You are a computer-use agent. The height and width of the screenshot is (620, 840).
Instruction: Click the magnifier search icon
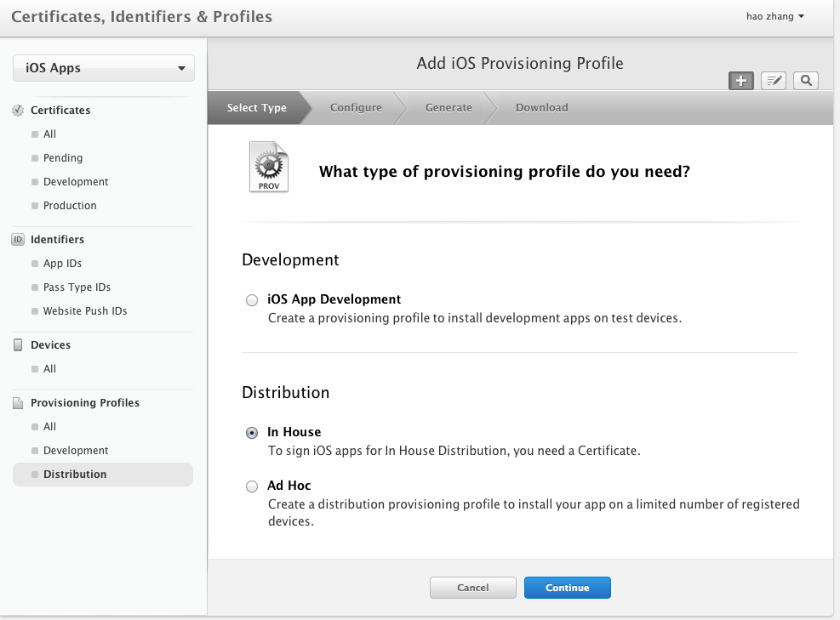click(x=805, y=81)
